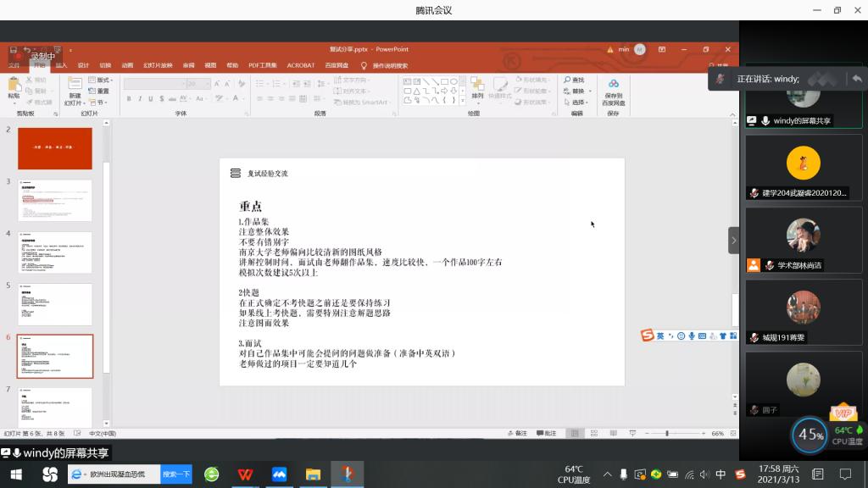This screenshot has width=868, height=488.
Task: Open the WPS Office taskbar icon
Action: point(245,474)
